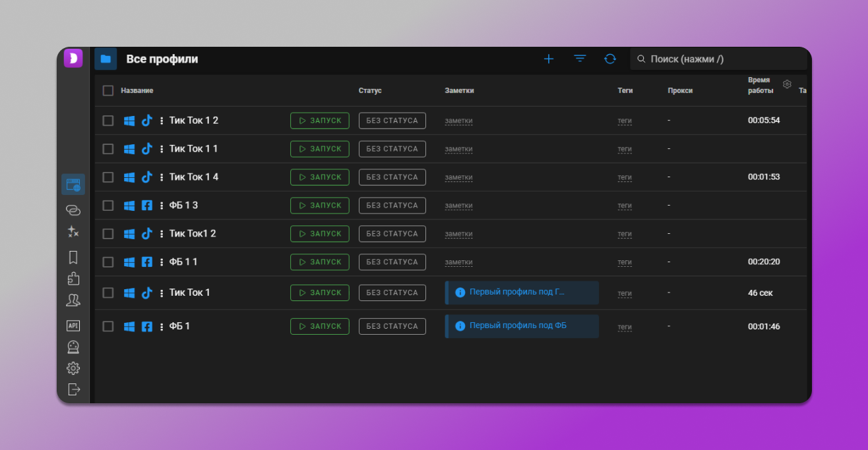This screenshot has height=450, width=868.
Task: Toggle the select-all checkbox in header
Action: pos(108,91)
